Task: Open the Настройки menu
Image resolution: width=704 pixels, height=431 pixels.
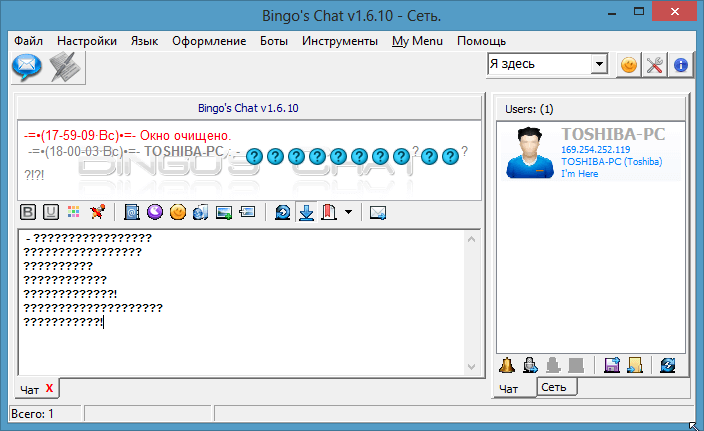Action: [x=87, y=41]
